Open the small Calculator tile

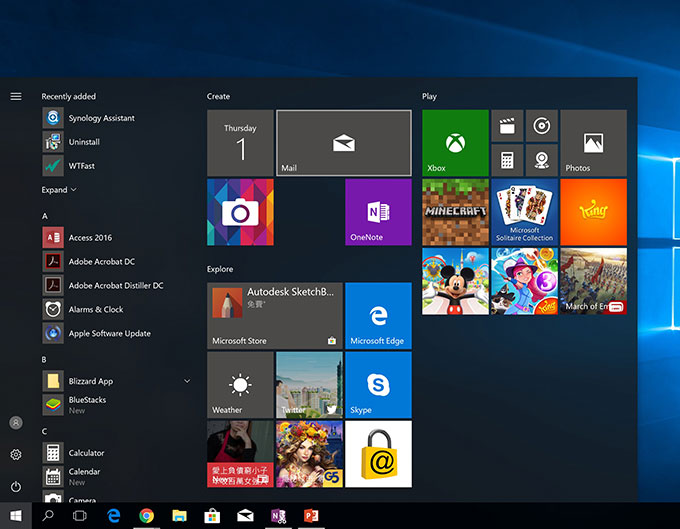coord(507,160)
